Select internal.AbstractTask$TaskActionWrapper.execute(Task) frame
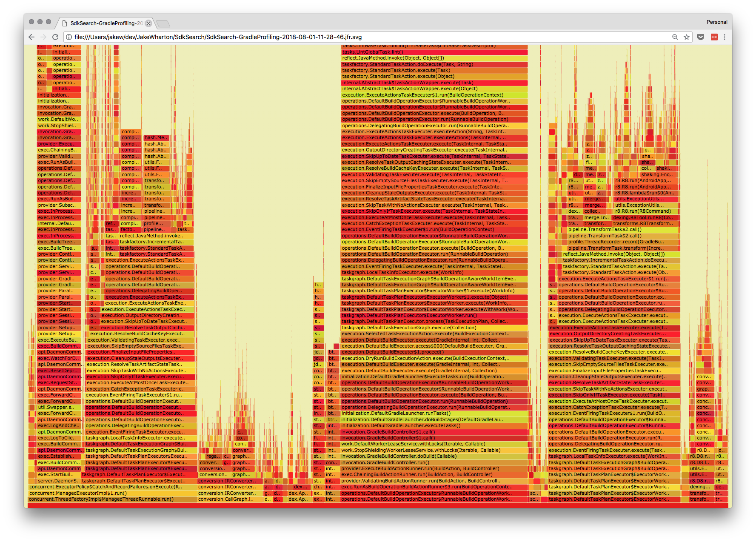Viewport: 756px width, 542px height. [x=434, y=83]
